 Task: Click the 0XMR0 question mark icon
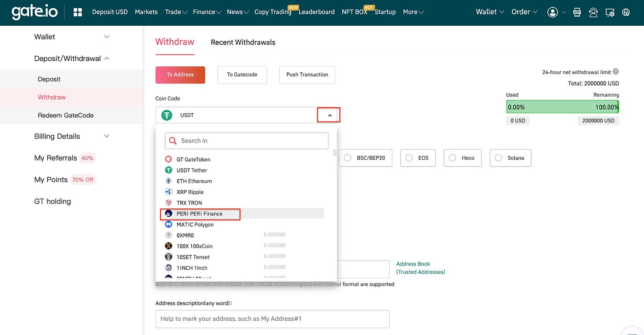168,235
